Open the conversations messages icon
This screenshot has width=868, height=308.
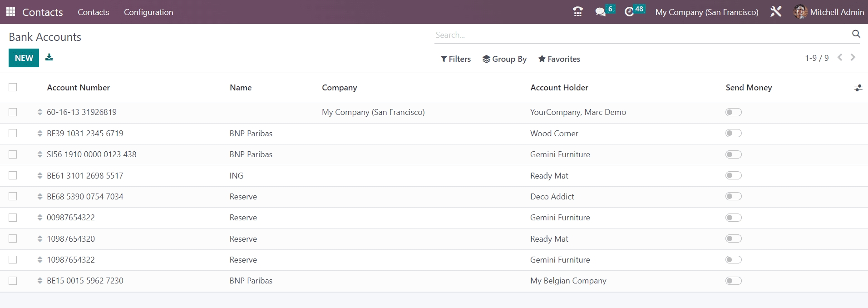[x=601, y=12]
